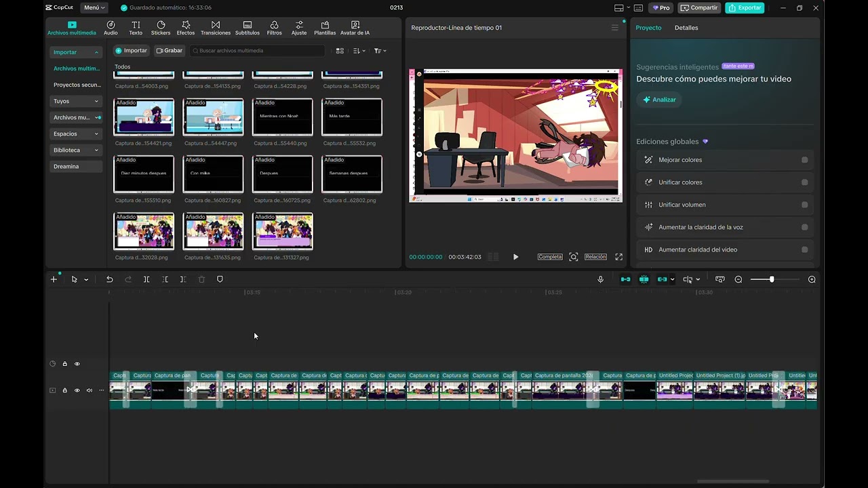Open full screen preview of the player
The image size is (868, 488).
[x=618, y=257]
